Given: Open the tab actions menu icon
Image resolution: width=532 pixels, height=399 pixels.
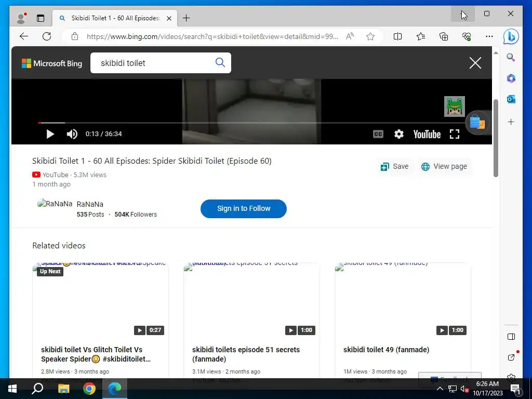Looking at the screenshot, I should (x=41, y=18).
